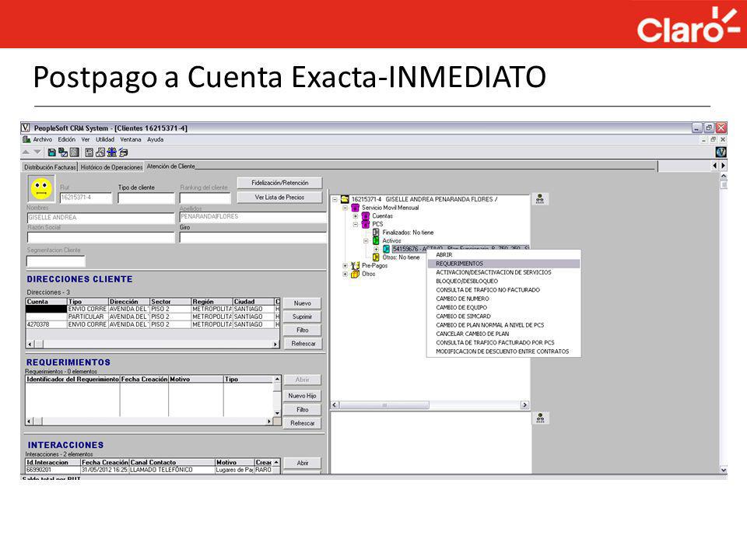The image size is (747, 560).
Task: Click the save disk toolbar icon
Action: tap(52, 152)
